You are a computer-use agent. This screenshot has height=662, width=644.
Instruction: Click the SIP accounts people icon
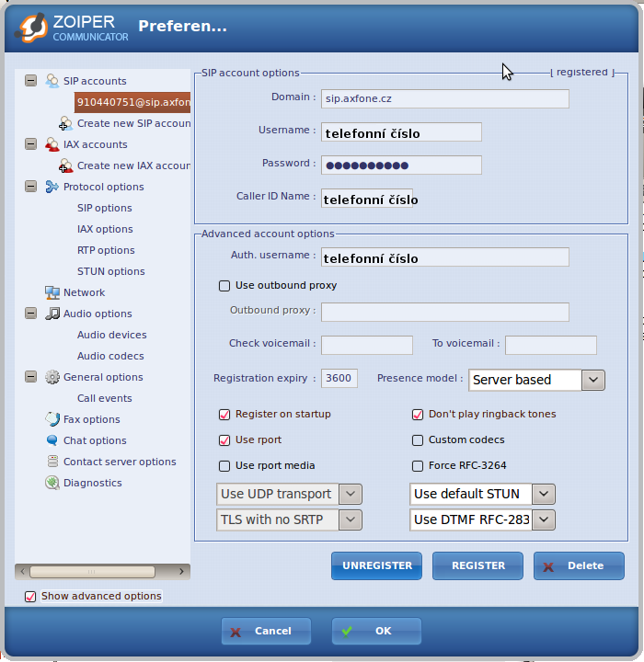pyautogui.click(x=52, y=81)
